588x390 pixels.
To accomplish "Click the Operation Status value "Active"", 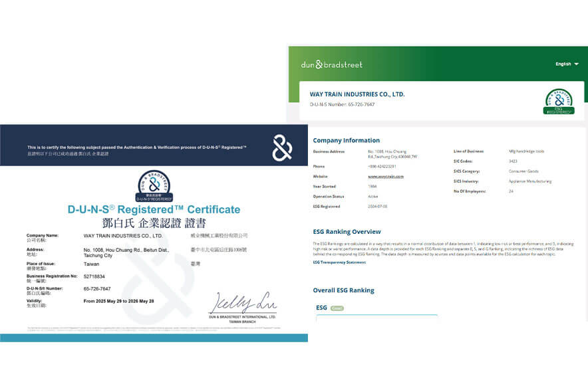I will pos(373,197).
